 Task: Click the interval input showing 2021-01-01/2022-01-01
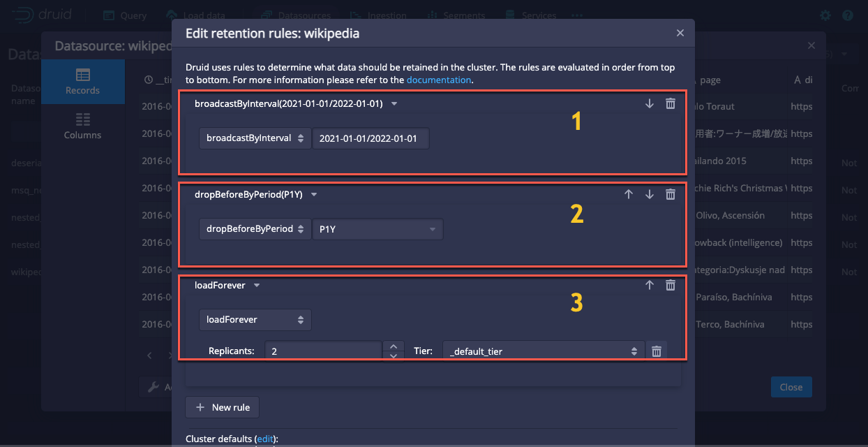tap(371, 138)
